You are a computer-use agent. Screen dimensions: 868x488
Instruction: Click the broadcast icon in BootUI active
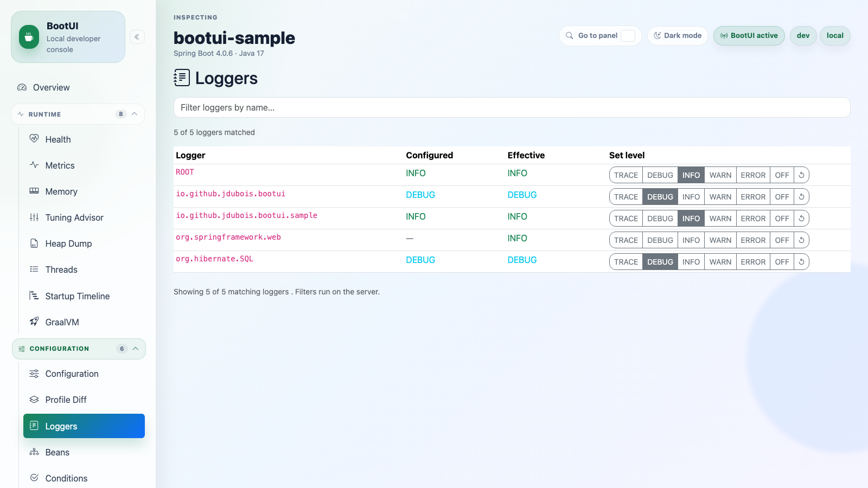(724, 36)
